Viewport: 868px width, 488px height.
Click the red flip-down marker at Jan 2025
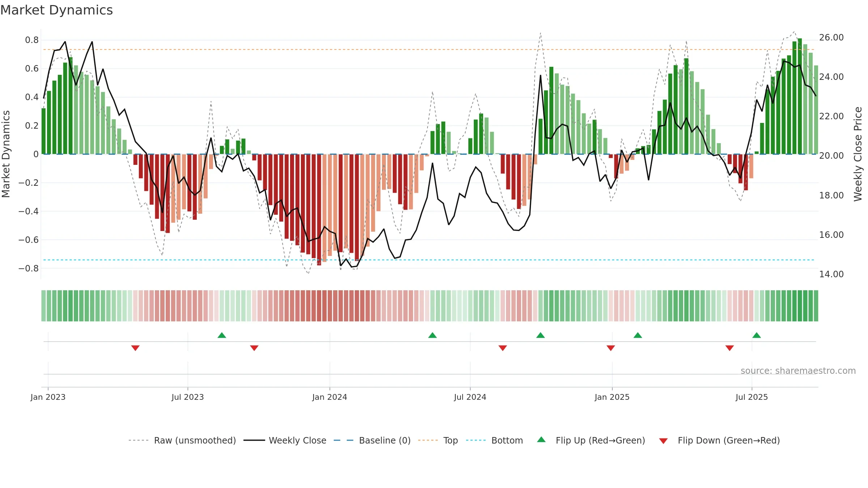click(611, 348)
